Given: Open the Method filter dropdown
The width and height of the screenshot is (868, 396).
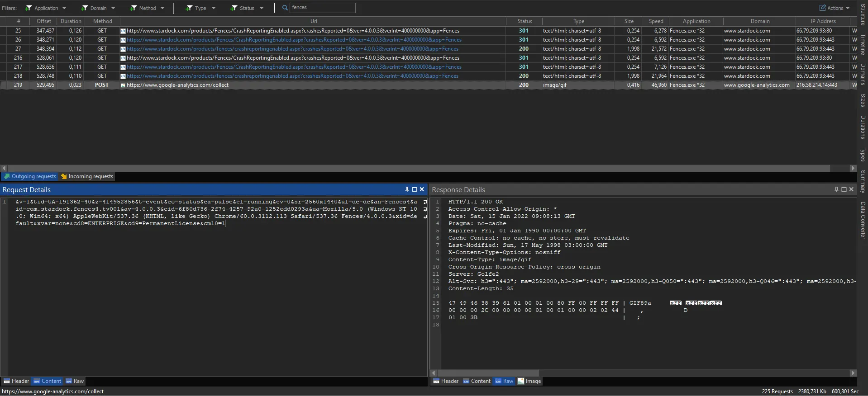Looking at the screenshot, I should [147, 8].
